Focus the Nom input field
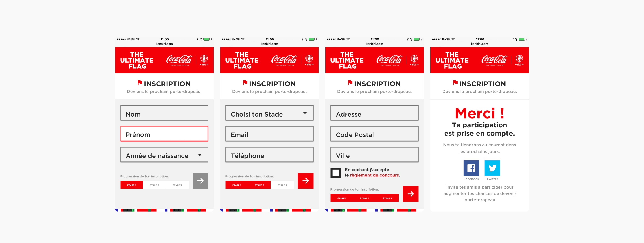This screenshot has height=243, width=644. [164, 113]
